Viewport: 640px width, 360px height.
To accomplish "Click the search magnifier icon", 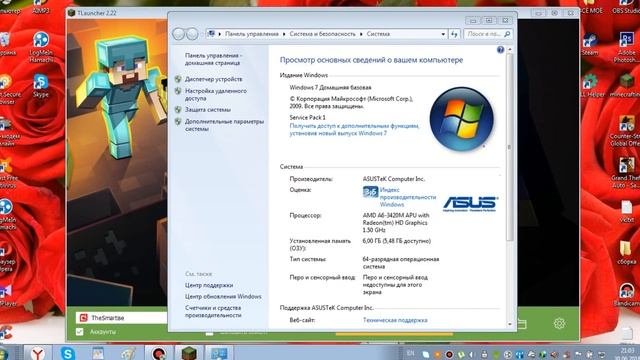I will (x=507, y=34).
